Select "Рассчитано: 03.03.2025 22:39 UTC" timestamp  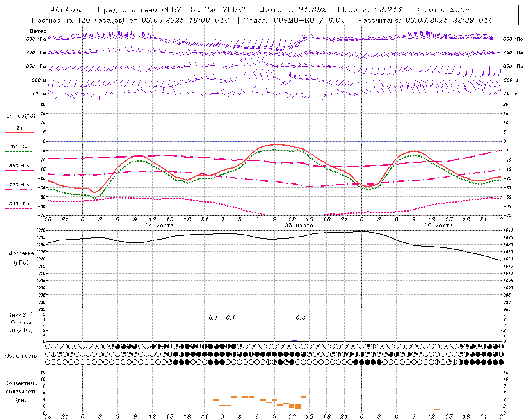pos(426,20)
